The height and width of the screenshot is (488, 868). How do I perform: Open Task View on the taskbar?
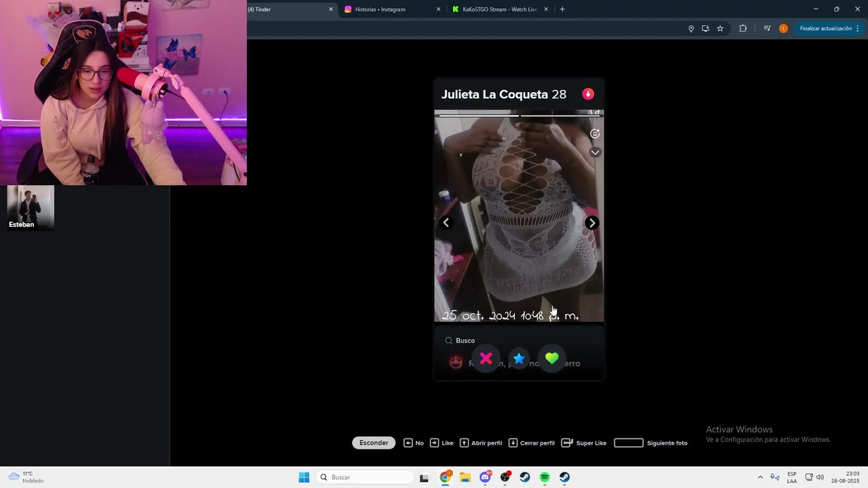(424, 477)
